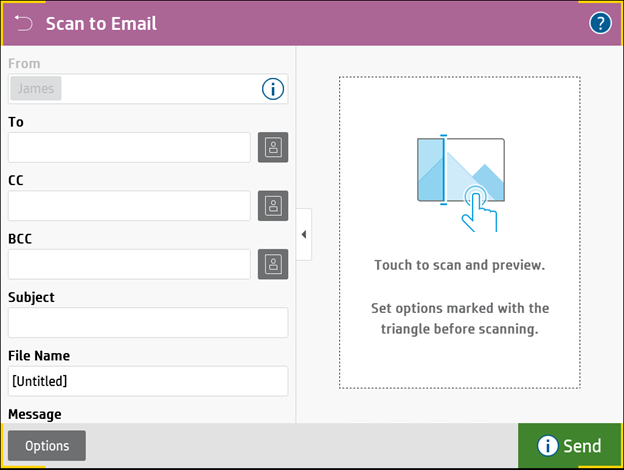Image resolution: width=624 pixels, height=470 pixels.
Task: Select the To recipient input field
Action: (x=129, y=147)
